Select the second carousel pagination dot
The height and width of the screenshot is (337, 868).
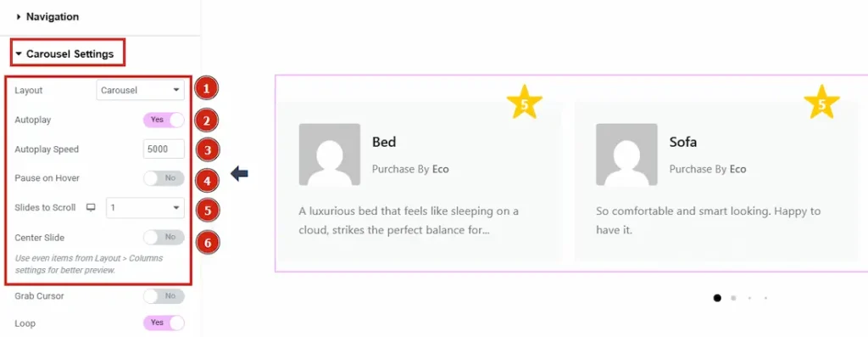(x=733, y=298)
